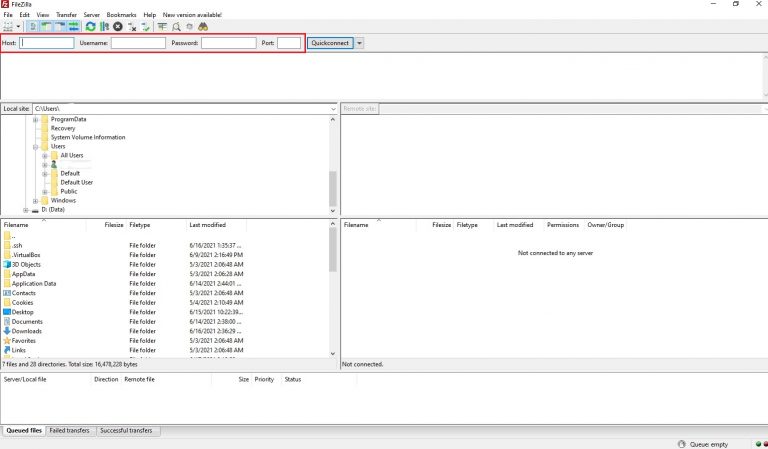Open the Help menu
Image resolution: width=768 pixels, height=449 pixels.
click(x=150, y=15)
